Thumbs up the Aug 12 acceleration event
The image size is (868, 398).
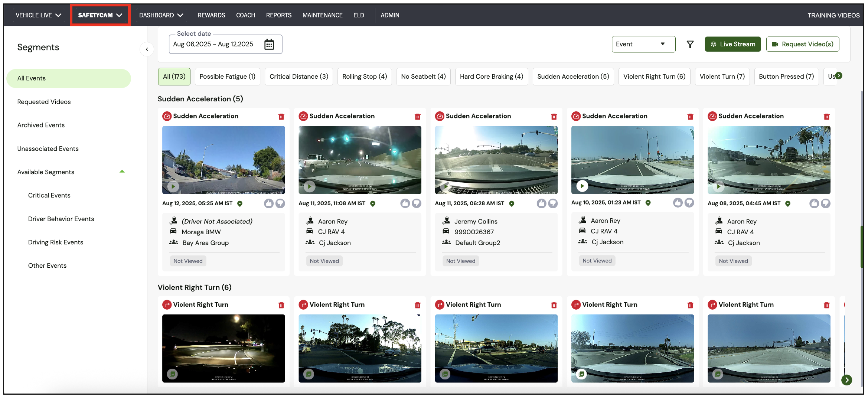(269, 203)
